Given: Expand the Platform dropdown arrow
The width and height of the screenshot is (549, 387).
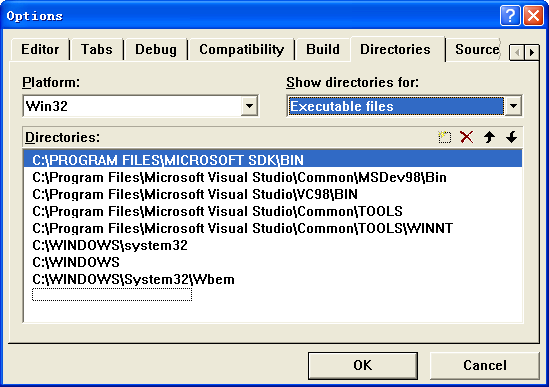Looking at the screenshot, I should pyautogui.click(x=249, y=106).
